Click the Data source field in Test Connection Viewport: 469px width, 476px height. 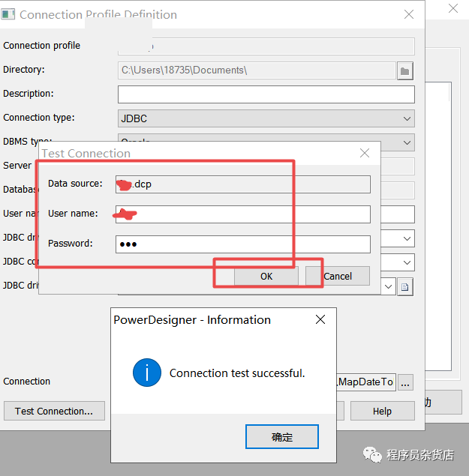click(x=243, y=184)
